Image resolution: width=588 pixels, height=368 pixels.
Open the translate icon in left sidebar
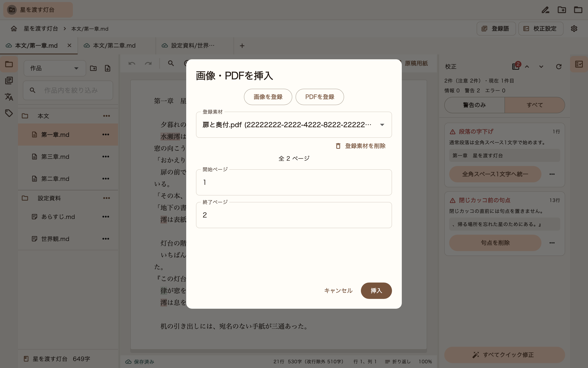click(x=9, y=97)
